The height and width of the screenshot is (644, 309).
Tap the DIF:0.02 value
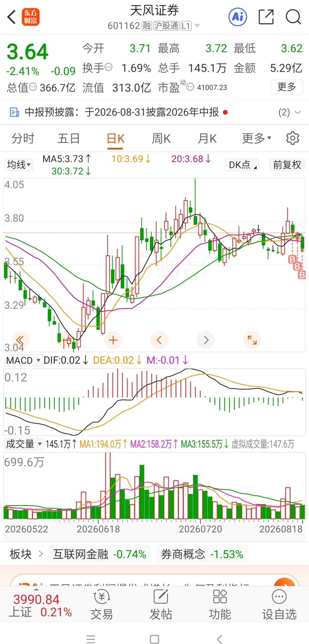[x=66, y=360]
